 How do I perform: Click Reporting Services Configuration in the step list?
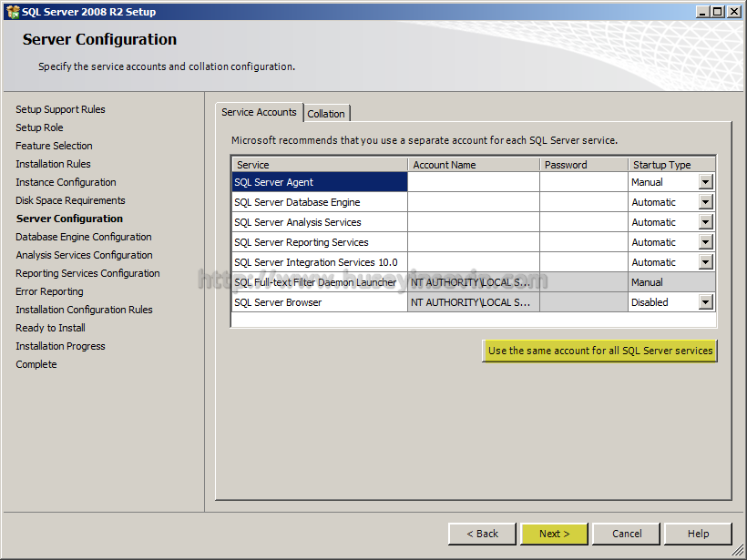pos(87,273)
